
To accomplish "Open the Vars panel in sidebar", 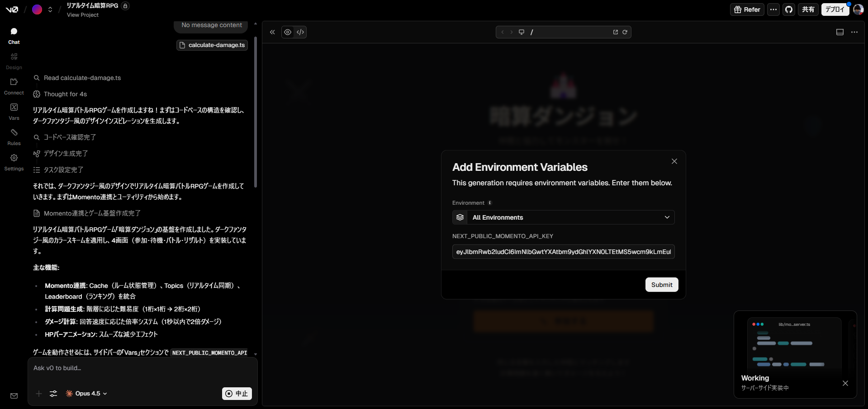I will (14, 112).
